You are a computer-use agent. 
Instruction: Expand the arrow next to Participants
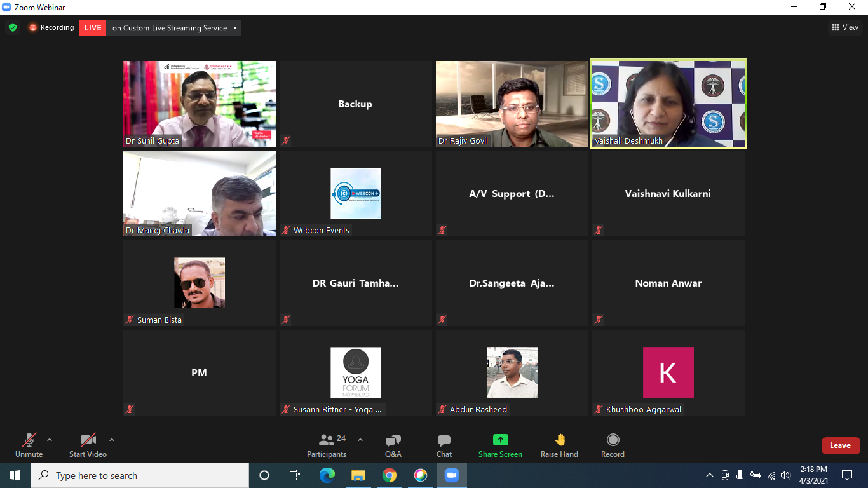point(360,440)
